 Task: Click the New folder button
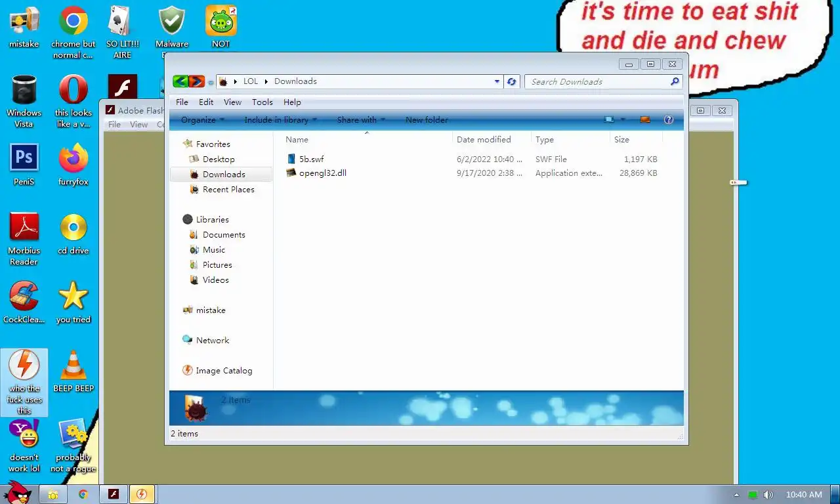427,120
